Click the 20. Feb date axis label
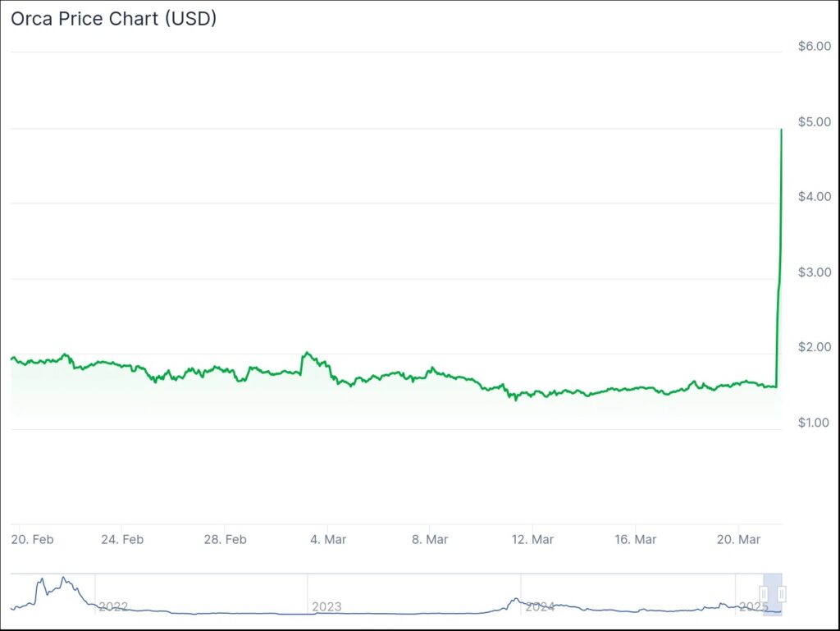 point(33,539)
